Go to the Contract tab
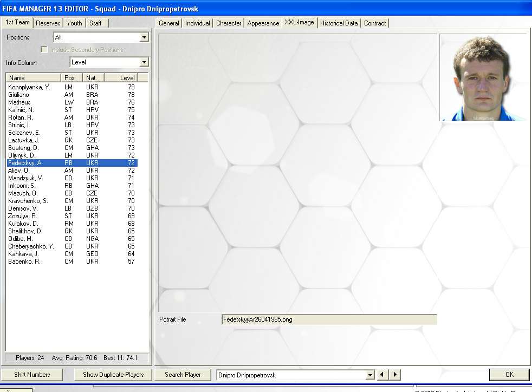The height and width of the screenshot is (392, 532). pyautogui.click(x=375, y=23)
